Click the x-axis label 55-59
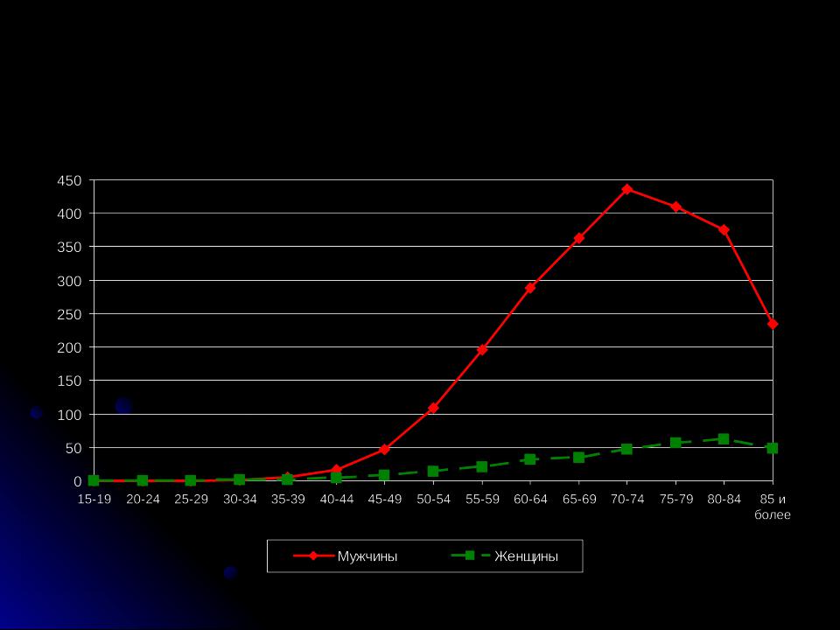Viewport: 840px width, 630px height. (483, 500)
